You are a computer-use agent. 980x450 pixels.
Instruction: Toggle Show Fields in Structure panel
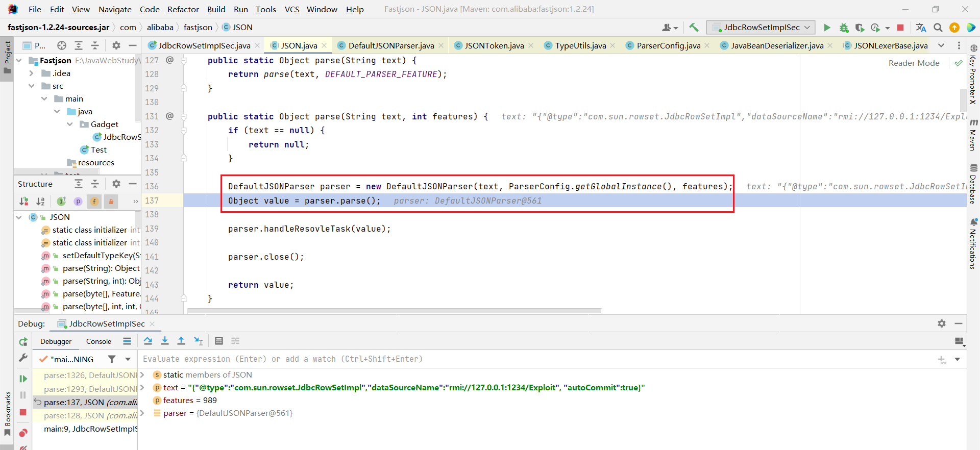pyautogui.click(x=94, y=202)
